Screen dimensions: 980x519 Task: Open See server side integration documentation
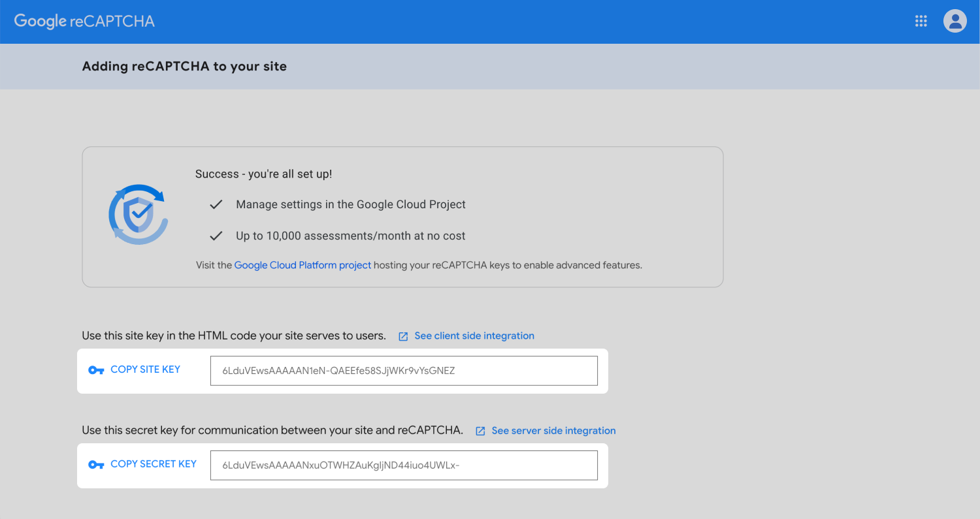pyautogui.click(x=554, y=430)
